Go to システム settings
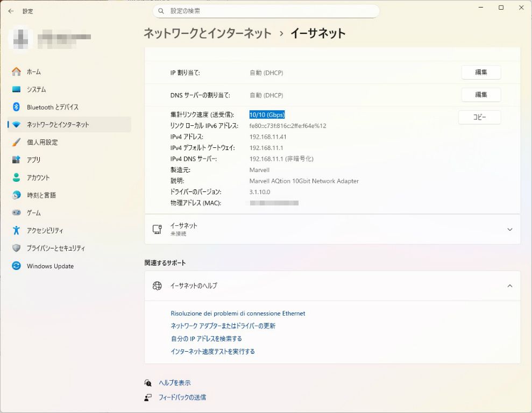Viewport: 532px width, 413px height. pyautogui.click(x=69, y=89)
